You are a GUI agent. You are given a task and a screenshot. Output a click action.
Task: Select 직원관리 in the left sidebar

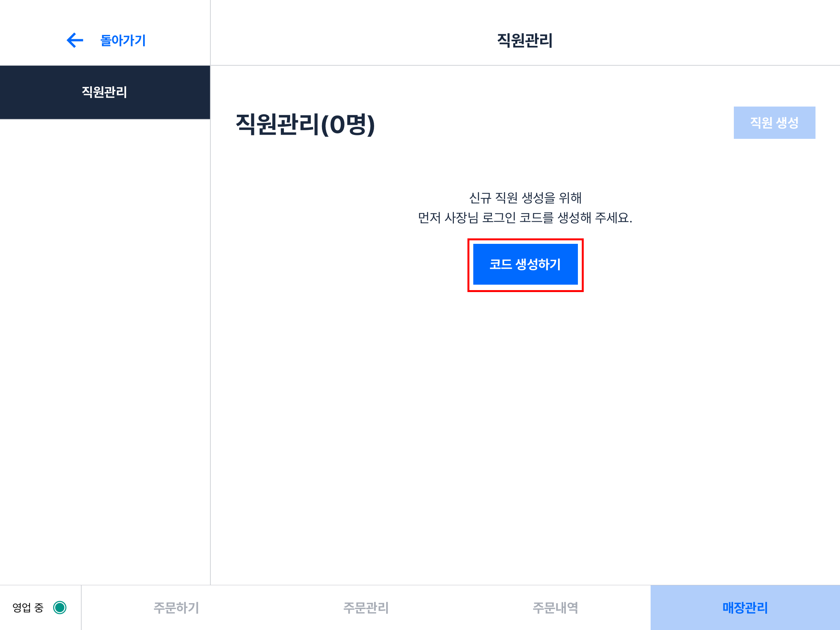105,92
